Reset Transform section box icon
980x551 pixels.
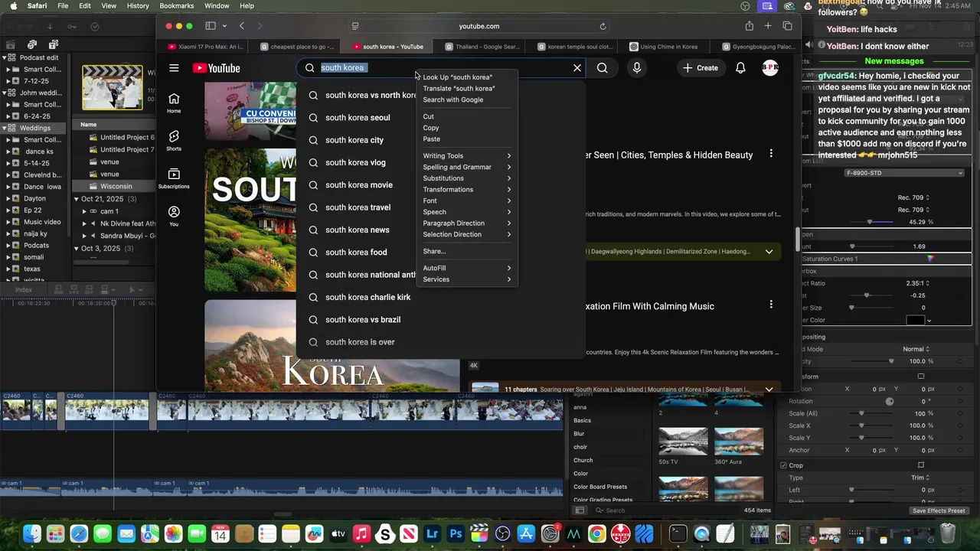click(x=921, y=377)
